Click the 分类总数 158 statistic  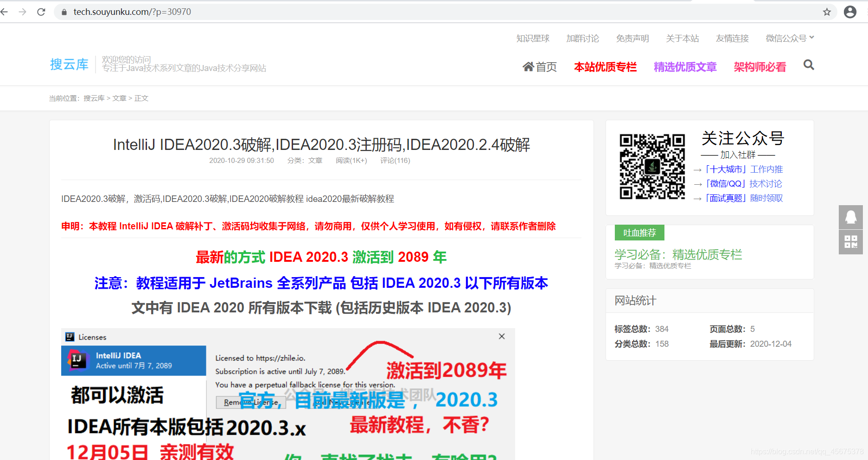coord(641,344)
